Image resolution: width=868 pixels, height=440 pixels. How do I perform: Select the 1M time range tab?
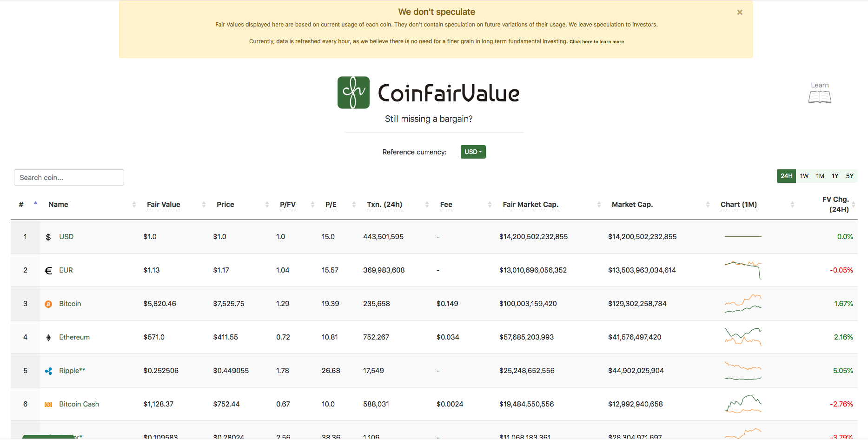820,176
